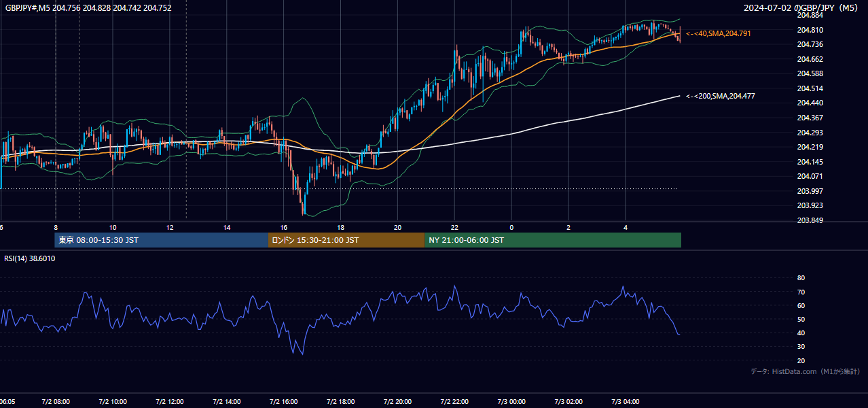Viewport: 868px width, 408px height.
Task: Click price axis label 204.736
Action: 810,44
